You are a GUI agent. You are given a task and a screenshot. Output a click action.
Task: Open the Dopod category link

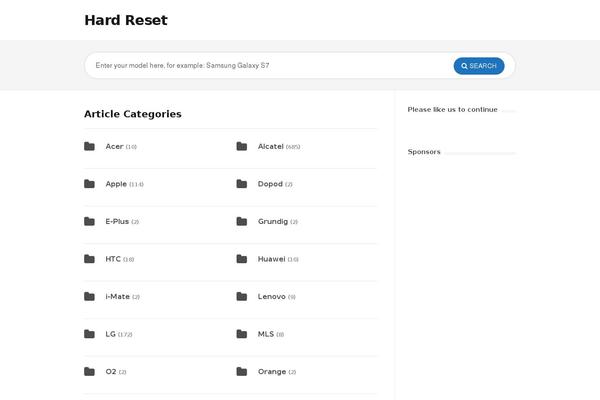click(x=270, y=184)
